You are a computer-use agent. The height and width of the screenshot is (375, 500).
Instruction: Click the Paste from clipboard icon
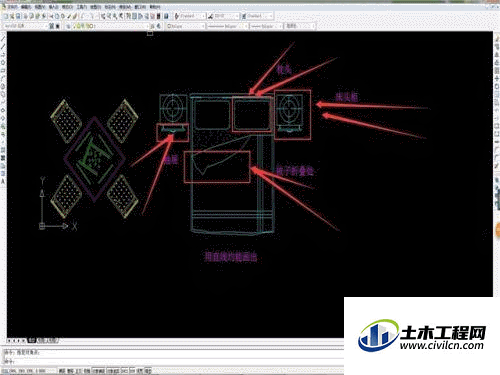(62, 16)
